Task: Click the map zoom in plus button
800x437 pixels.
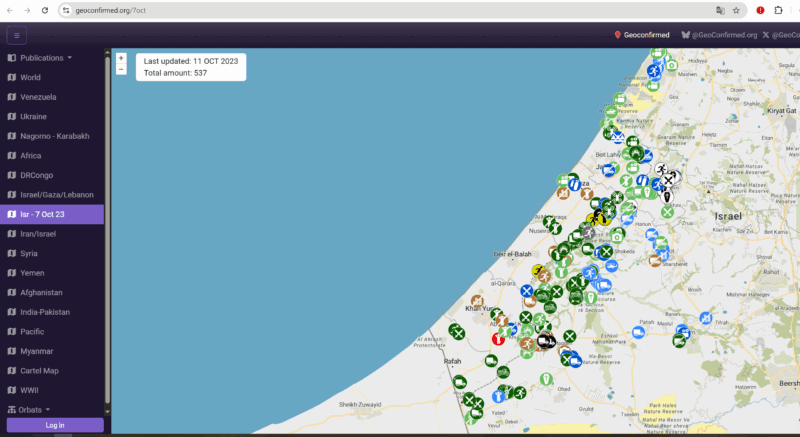Action: pyautogui.click(x=121, y=58)
